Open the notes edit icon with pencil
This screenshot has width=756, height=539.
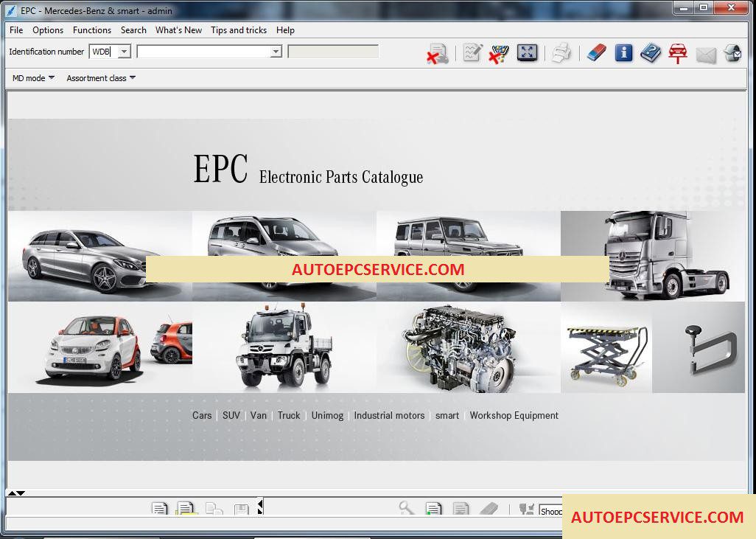pyautogui.click(x=472, y=52)
